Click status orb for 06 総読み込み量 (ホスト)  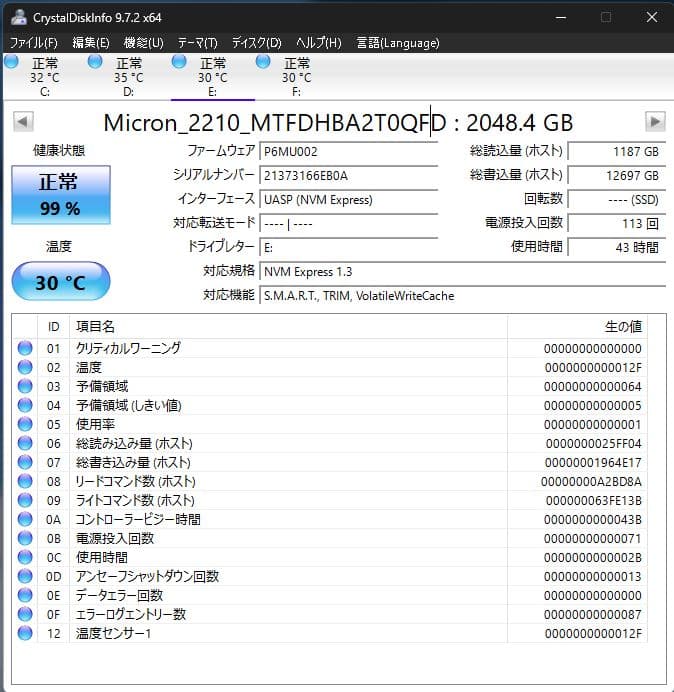pos(25,443)
